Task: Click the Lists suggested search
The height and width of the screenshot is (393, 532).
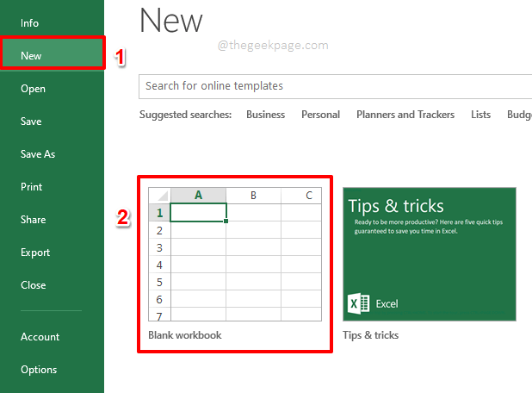Action: pyautogui.click(x=481, y=115)
